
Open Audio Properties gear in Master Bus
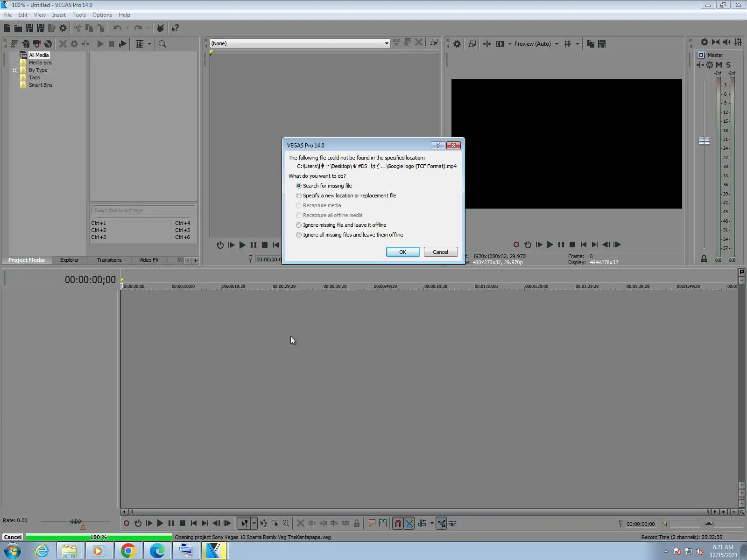point(705,42)
